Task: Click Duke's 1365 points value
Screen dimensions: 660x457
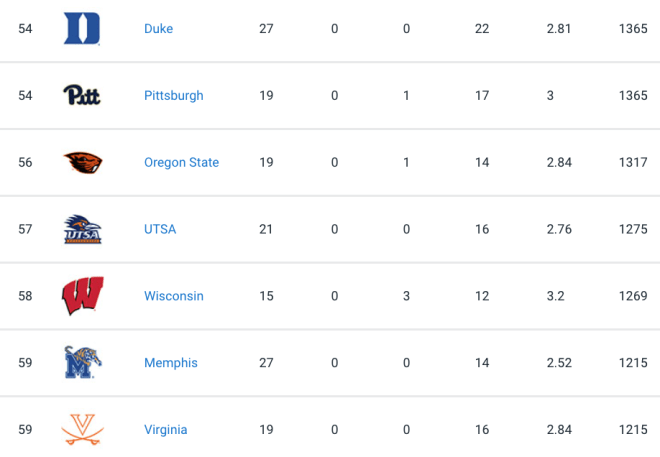Action: (x=633, y=29)
